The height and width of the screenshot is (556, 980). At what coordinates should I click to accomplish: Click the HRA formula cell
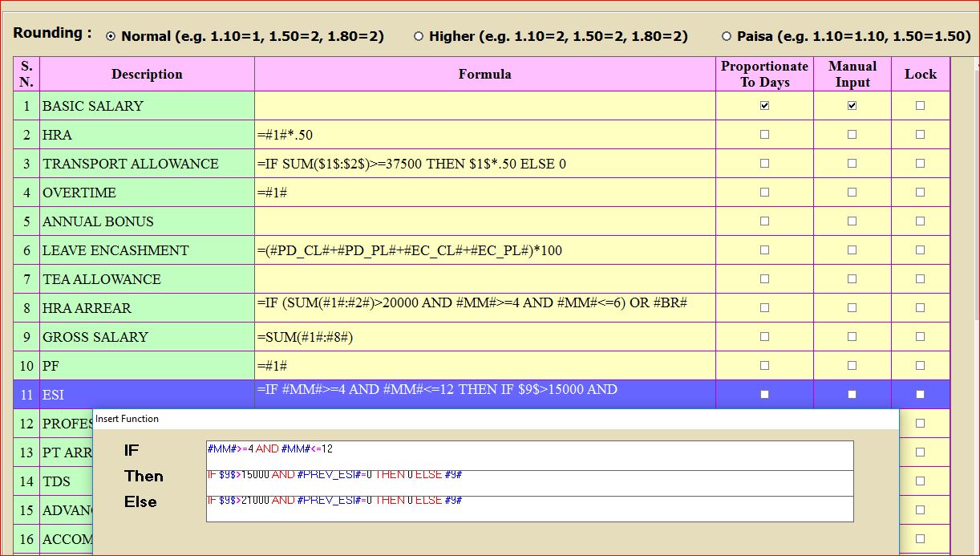click(x=484, y=135)
